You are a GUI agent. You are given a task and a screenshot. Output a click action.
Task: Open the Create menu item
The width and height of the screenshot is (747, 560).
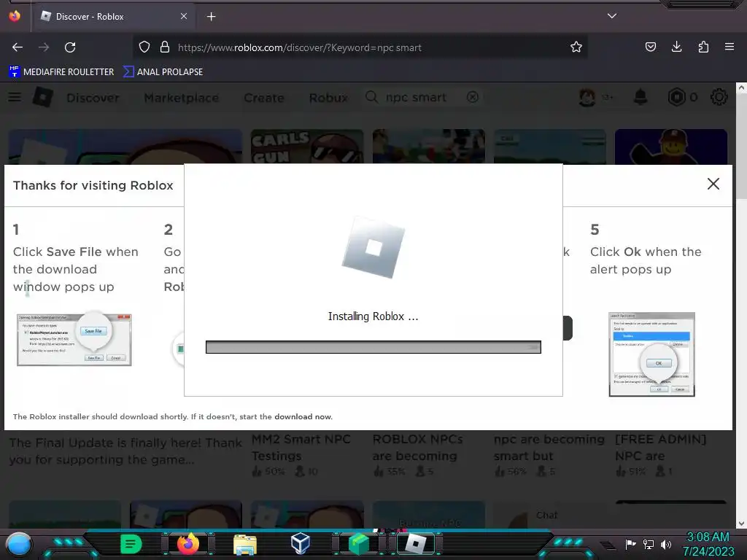coord(264,98)
